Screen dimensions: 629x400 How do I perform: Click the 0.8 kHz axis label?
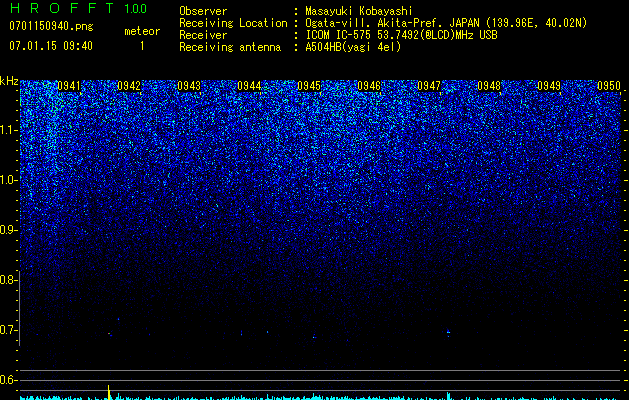8,280
